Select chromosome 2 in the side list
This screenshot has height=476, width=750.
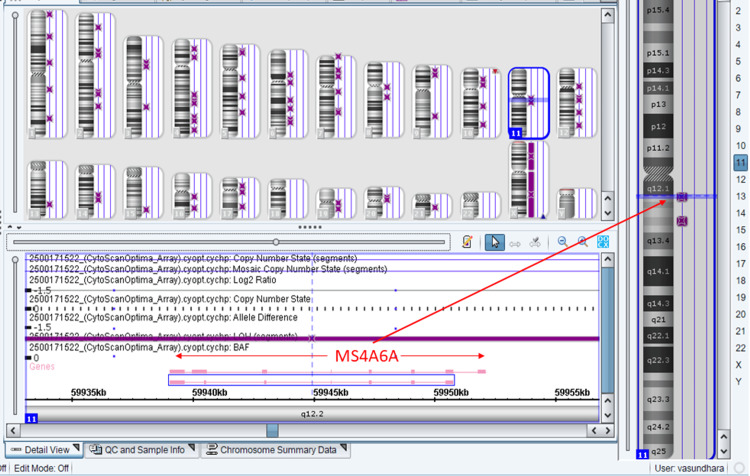click(x=739, y=11)
